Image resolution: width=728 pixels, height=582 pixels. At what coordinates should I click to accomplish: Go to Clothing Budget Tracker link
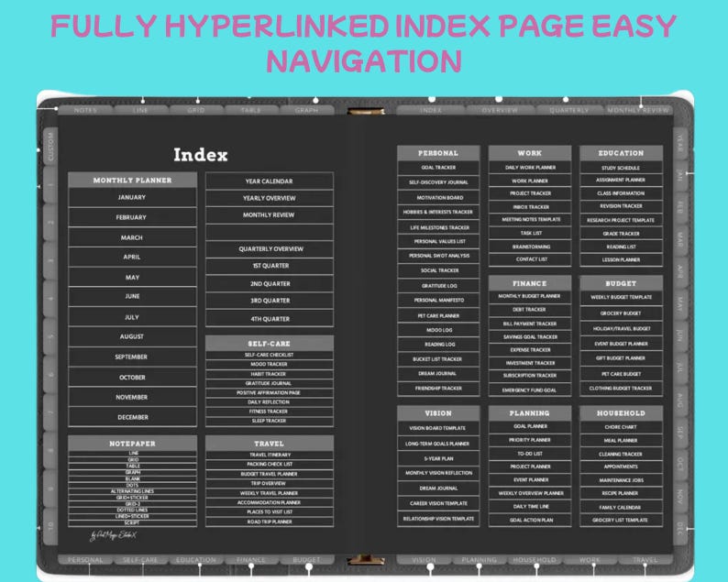pos(621,389)
